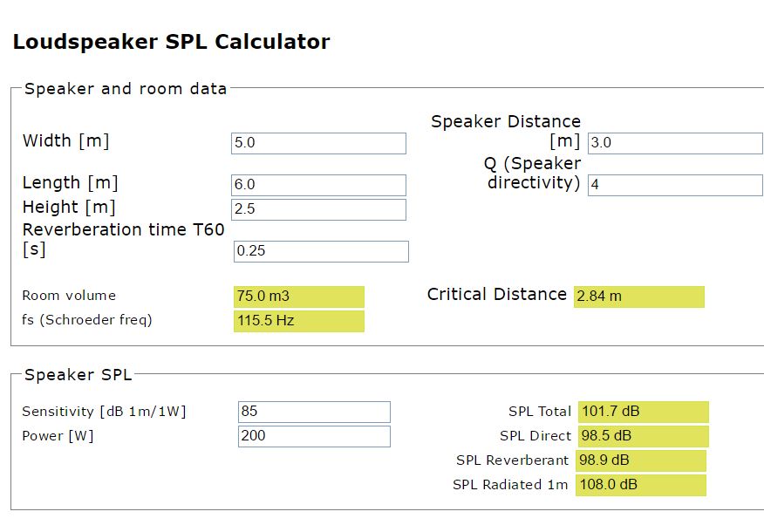Click the Critical Distance result box
The height and width of the screenshot is (532, 764).
(638, 297)
